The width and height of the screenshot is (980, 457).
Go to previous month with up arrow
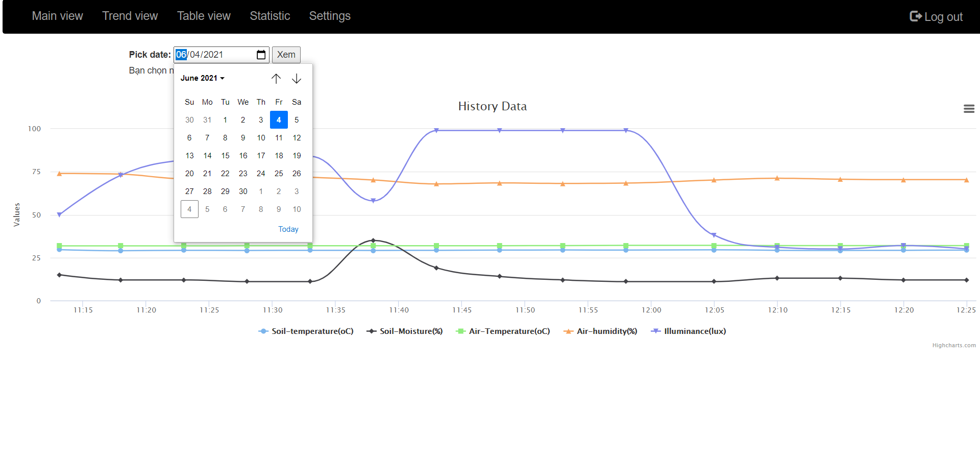[x=276, y=79]
